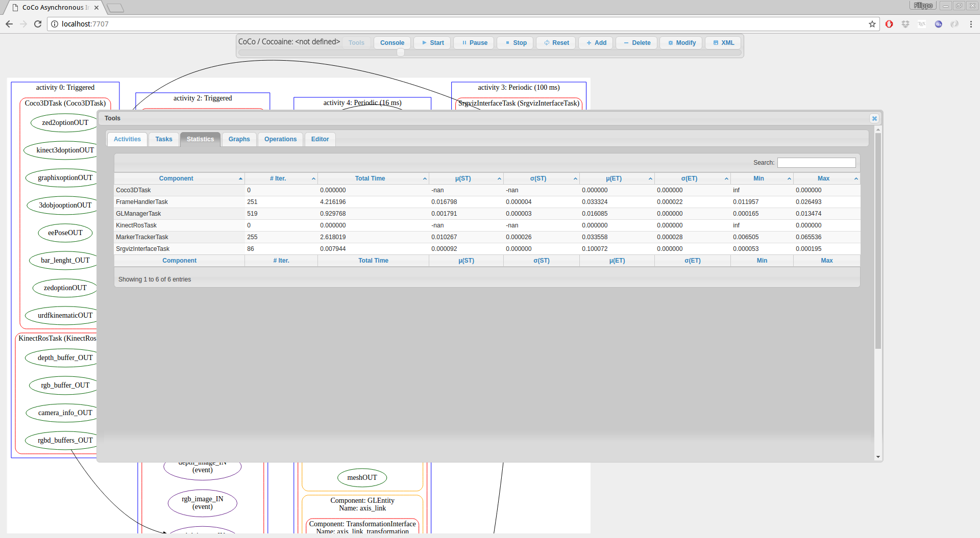
Task: Open the Dropbox extension icon
Action: [905, 24]
